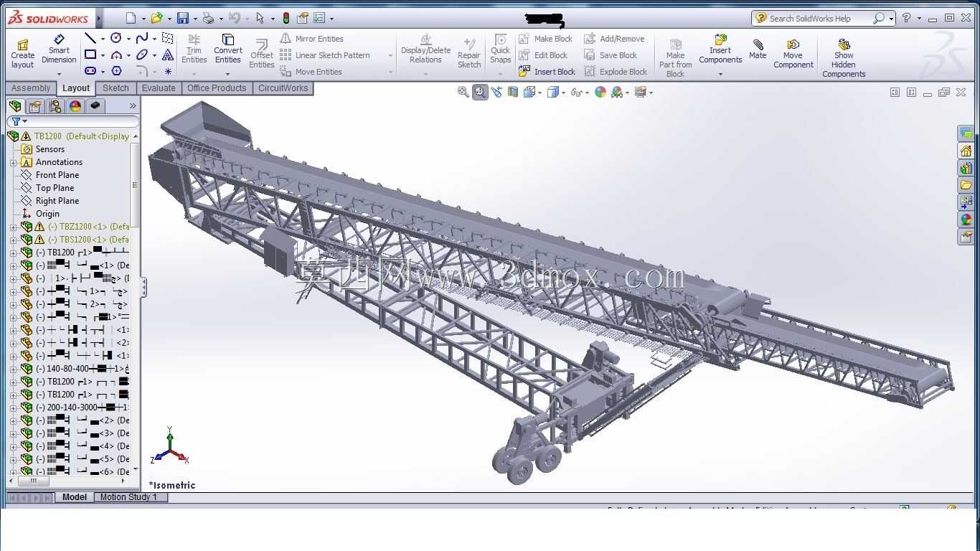Click the File Explorer folder icon in the task pane

966,185
